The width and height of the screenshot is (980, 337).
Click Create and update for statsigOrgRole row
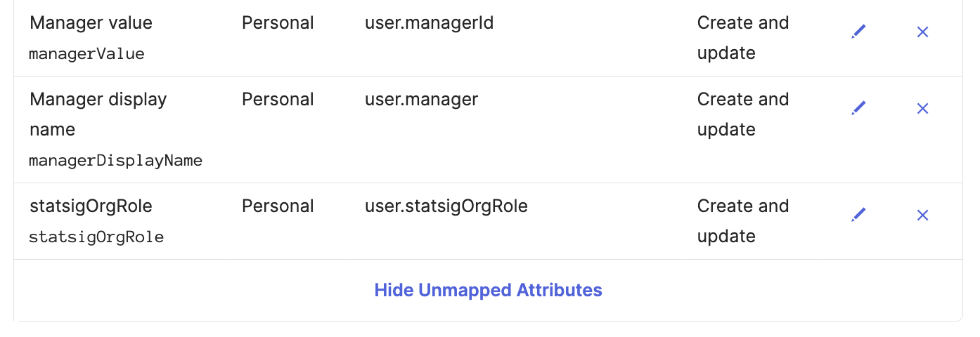(x=743, y=221)
